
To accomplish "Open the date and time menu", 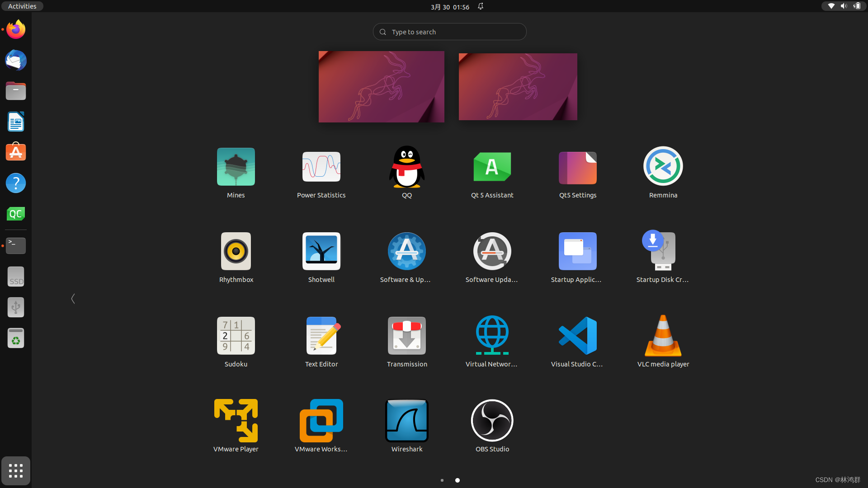I will click(450, 7).
